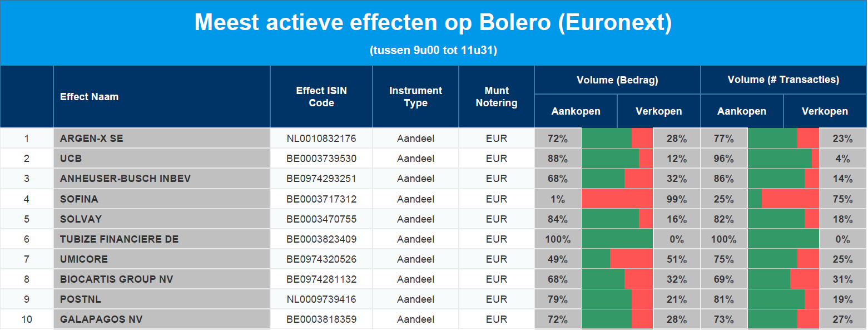The image size is (868, 330).
Task: Click the Volume (# Transacties) header
Action: click(x=783, y=80)
